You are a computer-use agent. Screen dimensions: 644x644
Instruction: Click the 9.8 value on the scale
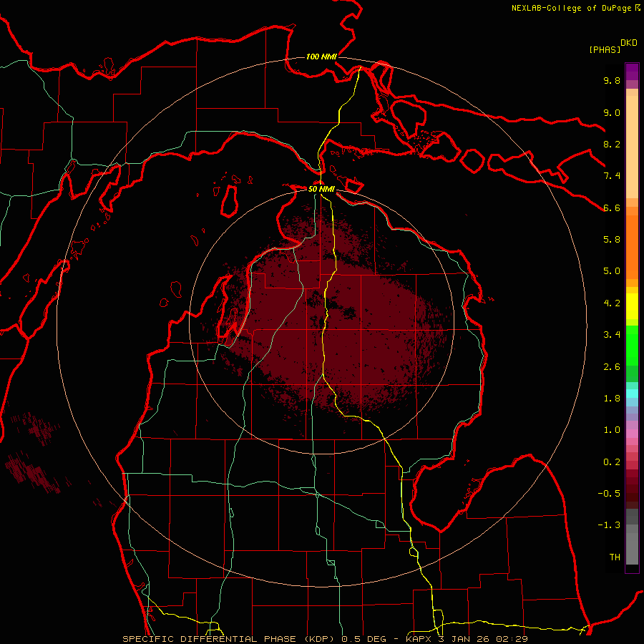pos(612,80)
